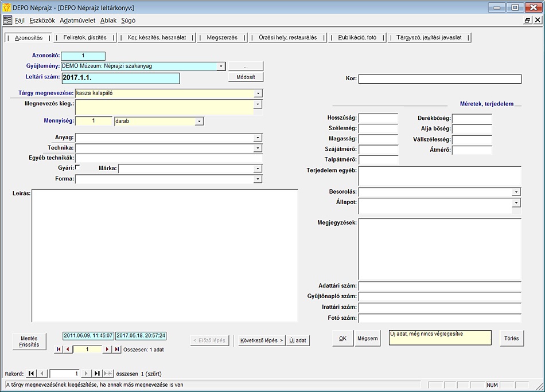
Task: Open the form control menu icon
Action: tap(7, 20)
